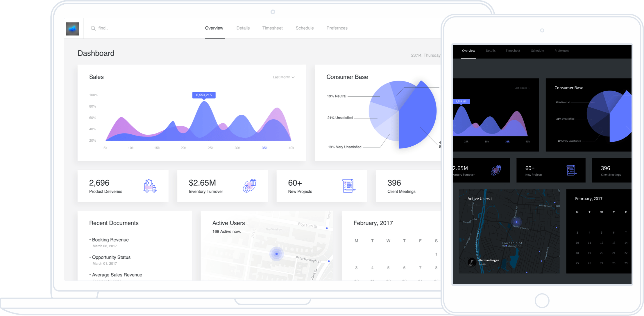
Task: Open the Last Month dropdown in Sales
Action: click(x=284, y=77)
